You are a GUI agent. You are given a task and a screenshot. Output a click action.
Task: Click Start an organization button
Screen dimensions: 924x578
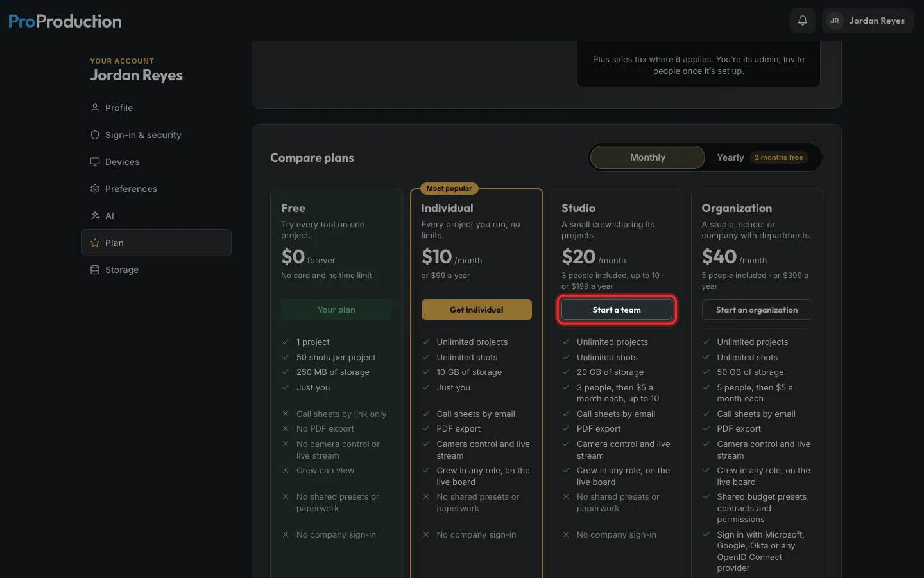757,310
